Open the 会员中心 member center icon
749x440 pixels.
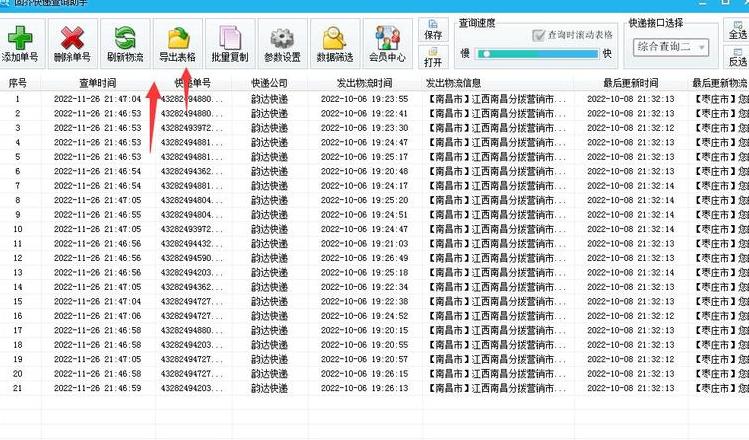[x=387, y=38]
